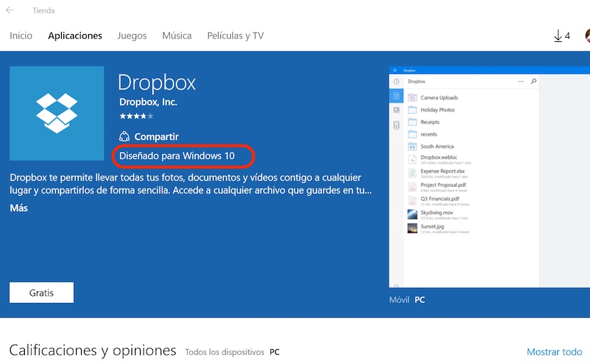Click the Gratis install button
The width and height of the screenshot is (590, 364).
coord(41,292)
